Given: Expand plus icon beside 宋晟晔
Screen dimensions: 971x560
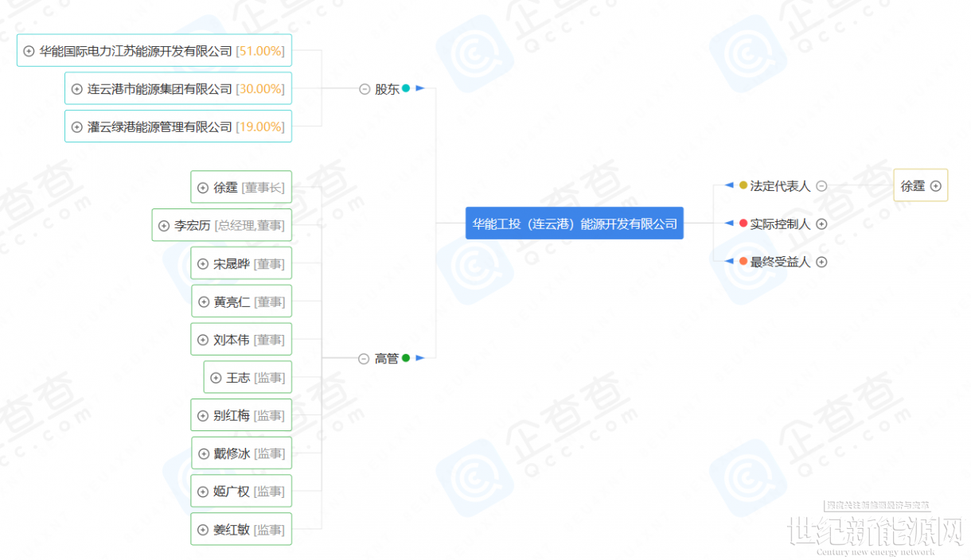Looking at the screenshot, I should click(x=203, y=264).
